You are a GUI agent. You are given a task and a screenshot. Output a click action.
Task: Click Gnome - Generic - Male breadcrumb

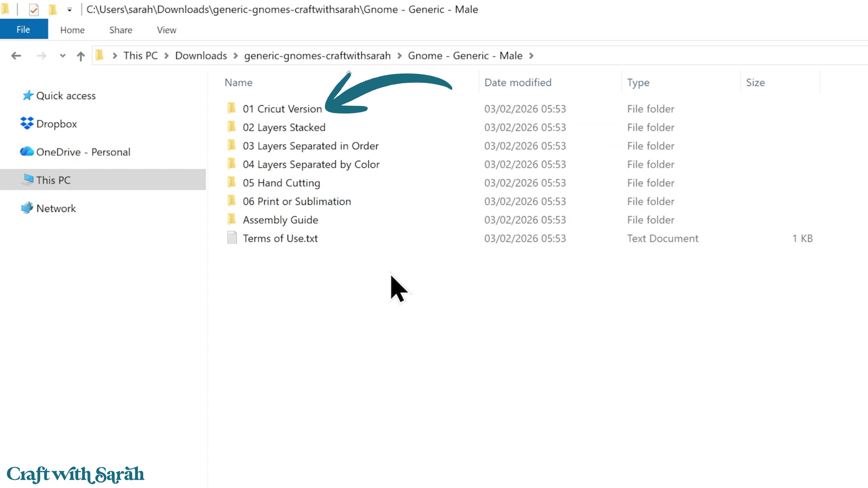click(465, 56)
